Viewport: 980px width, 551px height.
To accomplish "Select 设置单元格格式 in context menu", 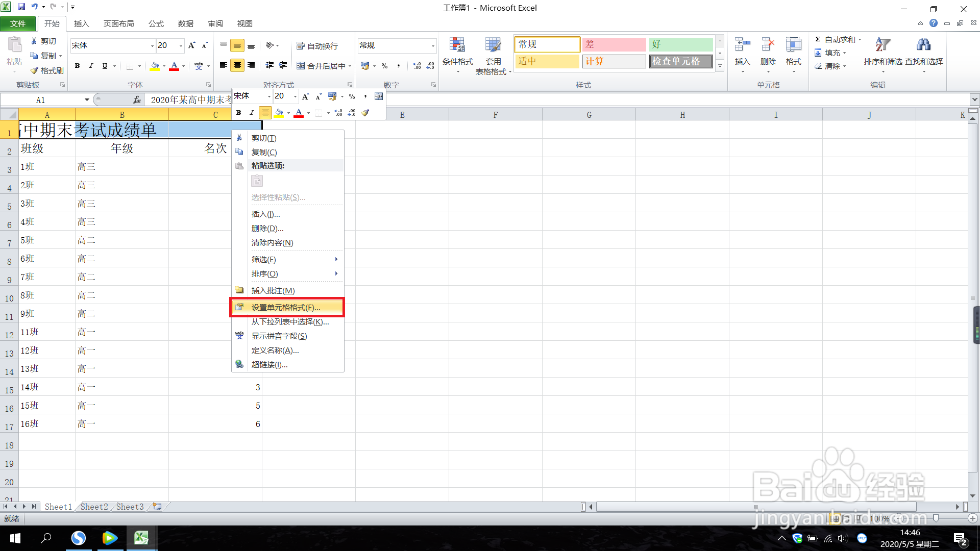I will coord(286,308).
